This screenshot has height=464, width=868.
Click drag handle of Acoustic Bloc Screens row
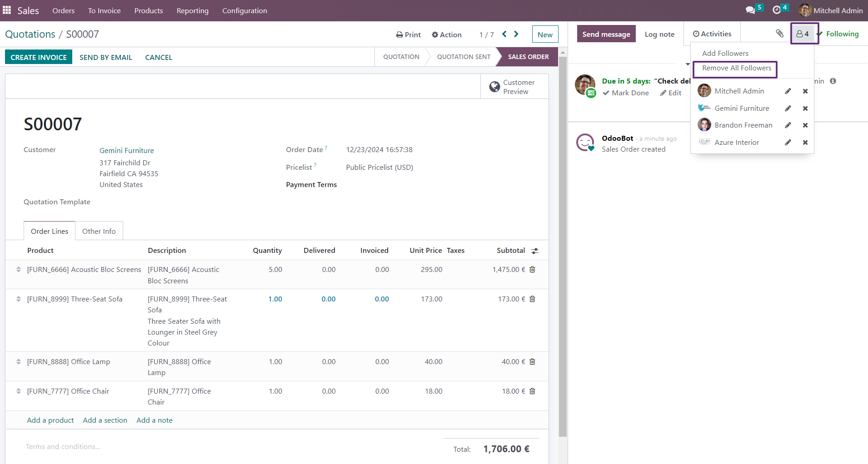click(19, 269)
